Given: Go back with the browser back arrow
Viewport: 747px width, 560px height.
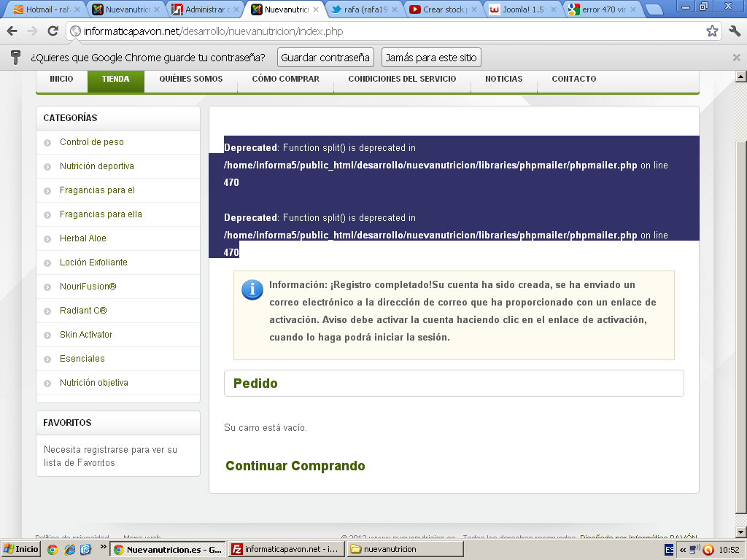Looking at the screenshot, I should [12, 31].
